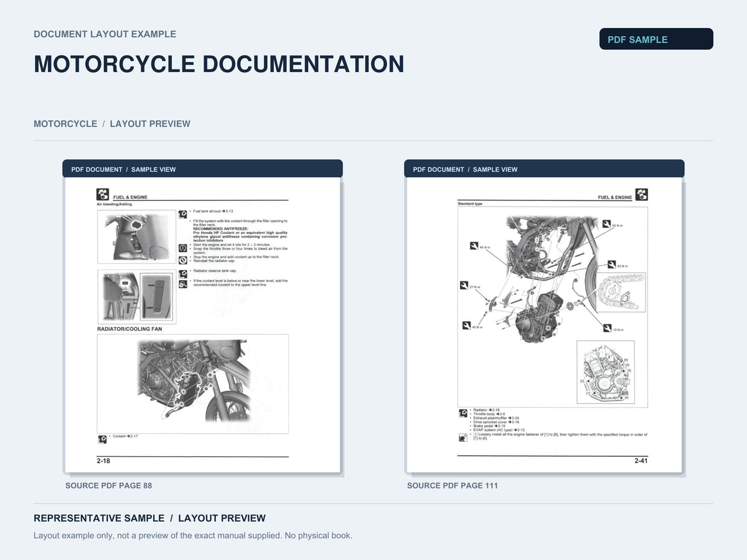Click the 45 N·m wrench icon just below 27 N·m
This screenshot has height=560, width=747.
coord(466,325)
